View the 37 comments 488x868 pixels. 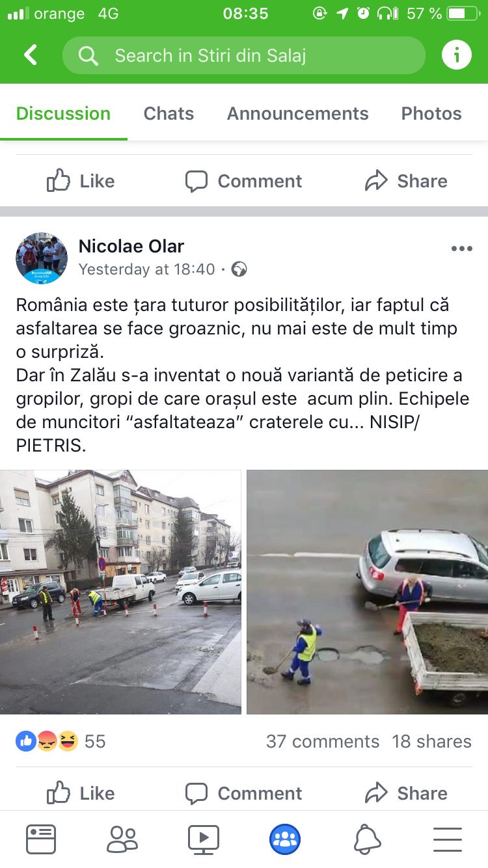[x=323, y=741]
